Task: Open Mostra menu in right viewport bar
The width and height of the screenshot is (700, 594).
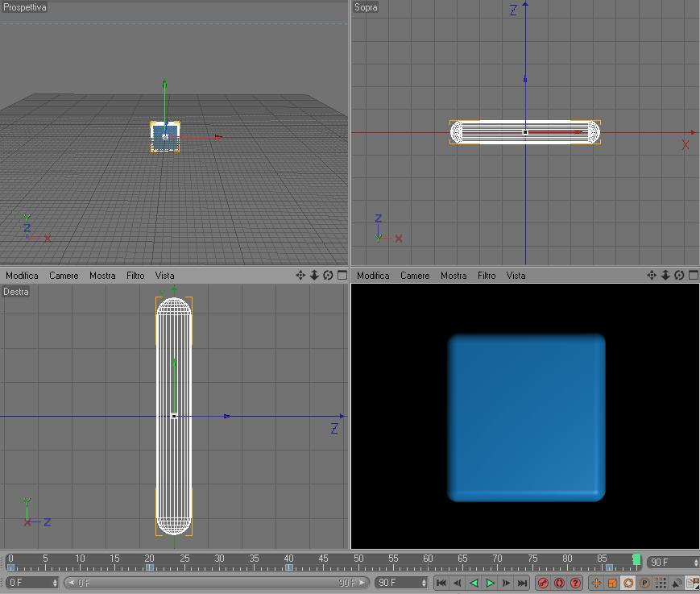Action: (454, 276)
